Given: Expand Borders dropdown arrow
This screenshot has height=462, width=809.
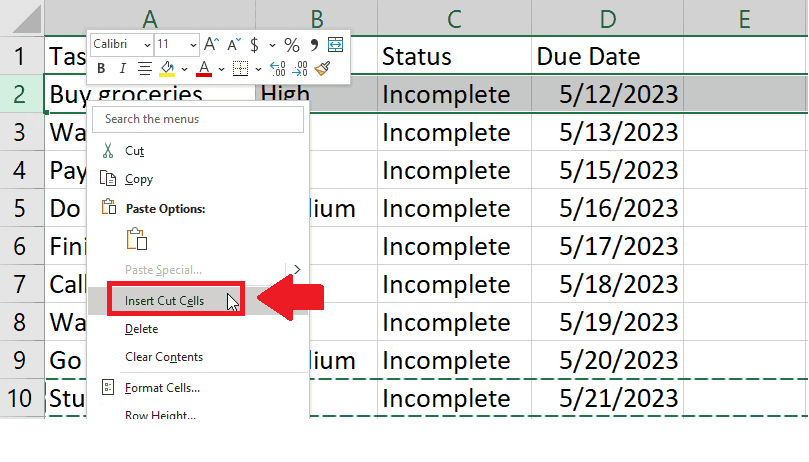Looking at the screenshot, I should [258, 69].
